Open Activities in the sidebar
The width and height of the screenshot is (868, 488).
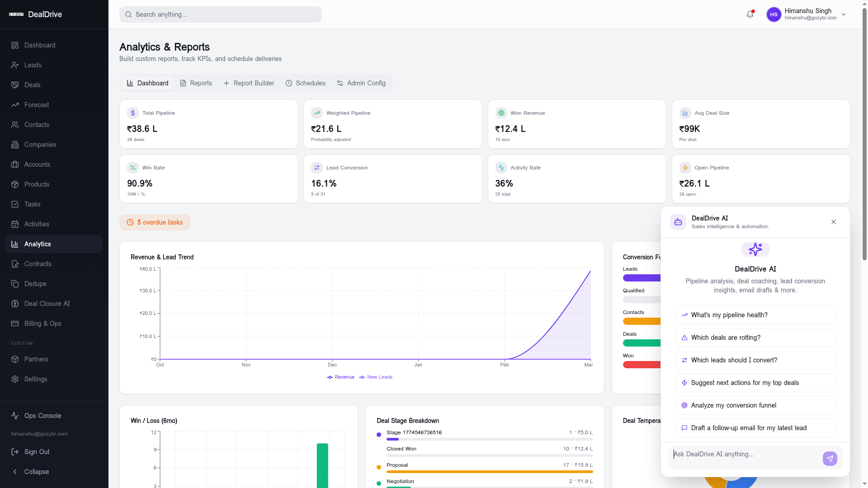(x=54, y=224)
